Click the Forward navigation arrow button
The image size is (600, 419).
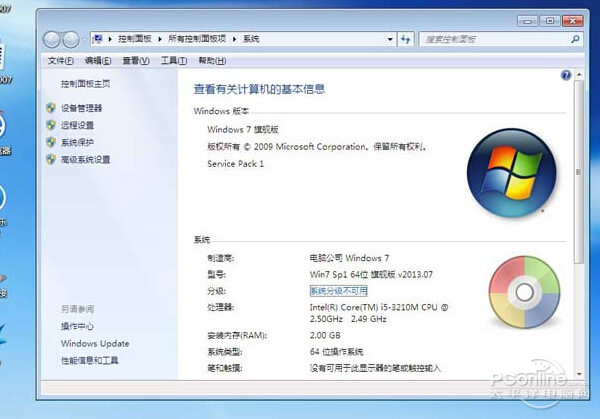[x=71, y=39]
